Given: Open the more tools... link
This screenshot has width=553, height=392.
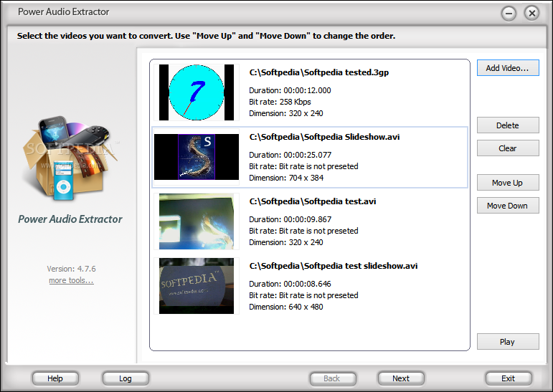Looking at the screenshot, I should tap(71, 280).
